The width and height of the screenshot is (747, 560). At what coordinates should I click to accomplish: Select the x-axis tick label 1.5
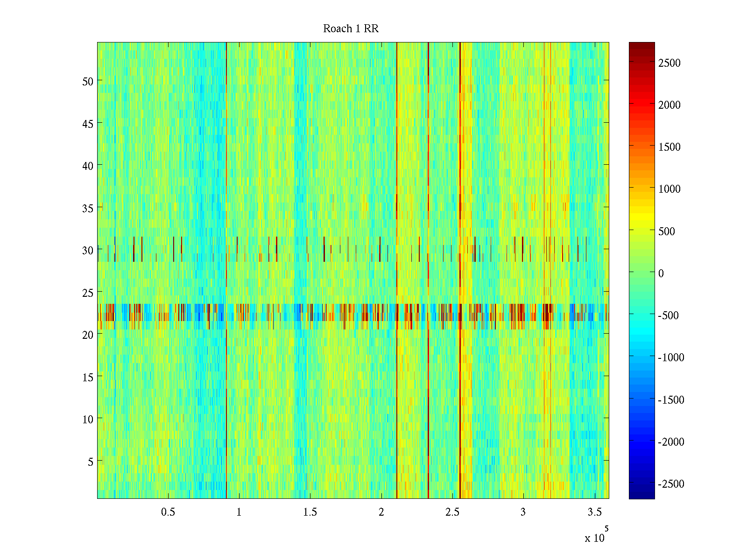click(310, 512)
